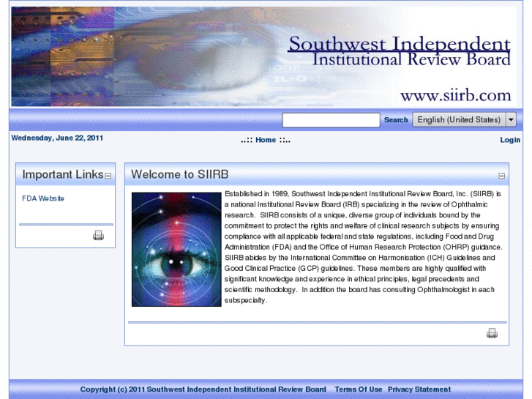Image resolution: width=532 pixels, height=399 pixels.
Task: Click the copyright text in the footer
Action: (x=203, y=389)
